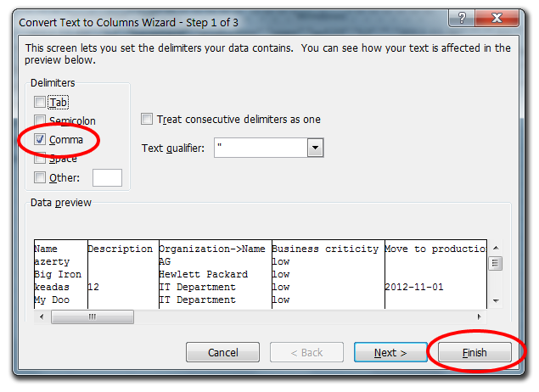Toggle the Space delimiter checkbox
The image size is (539, 392).
coord(40,158)
